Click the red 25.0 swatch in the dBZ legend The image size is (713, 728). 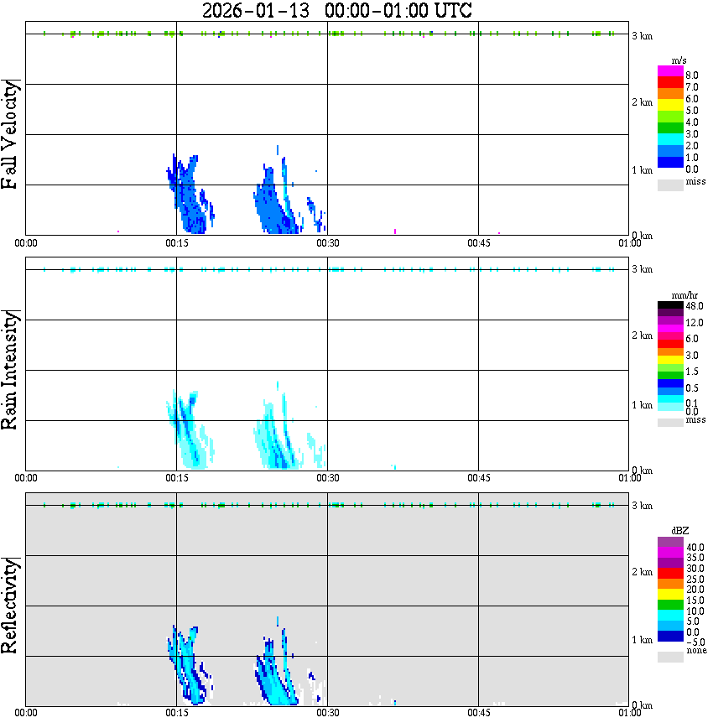(670, 574)
